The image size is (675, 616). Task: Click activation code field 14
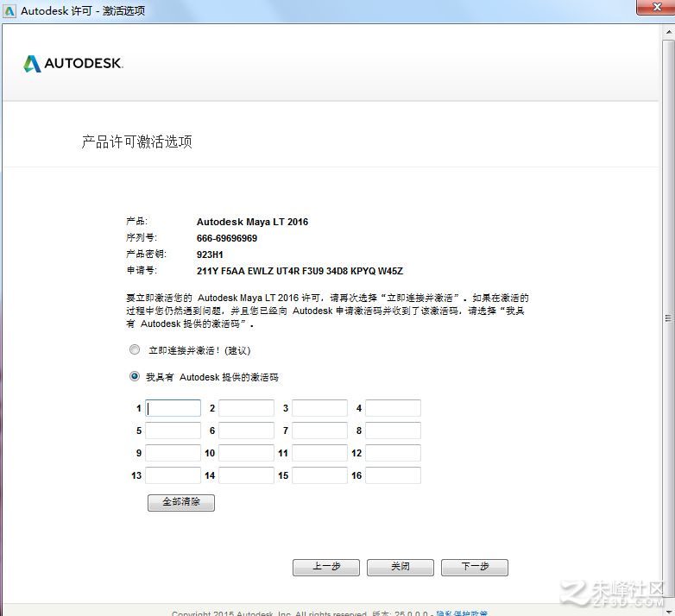click(246, 475)
